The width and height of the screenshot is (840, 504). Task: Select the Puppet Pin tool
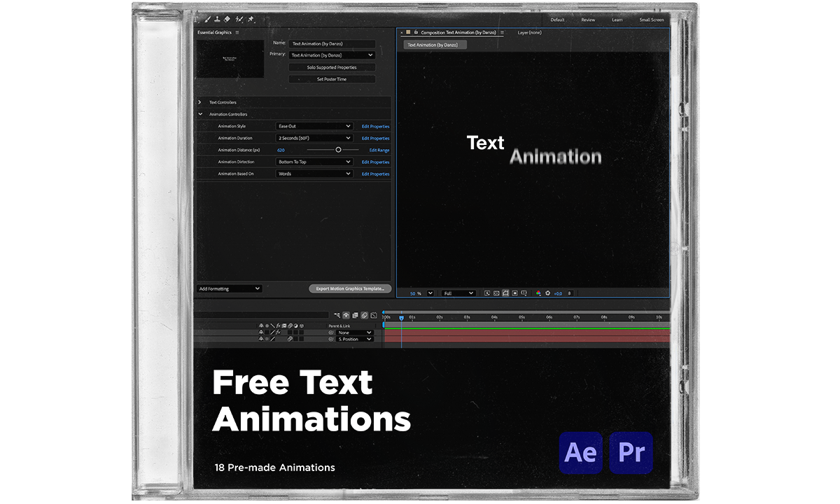(x=251, y=20)
